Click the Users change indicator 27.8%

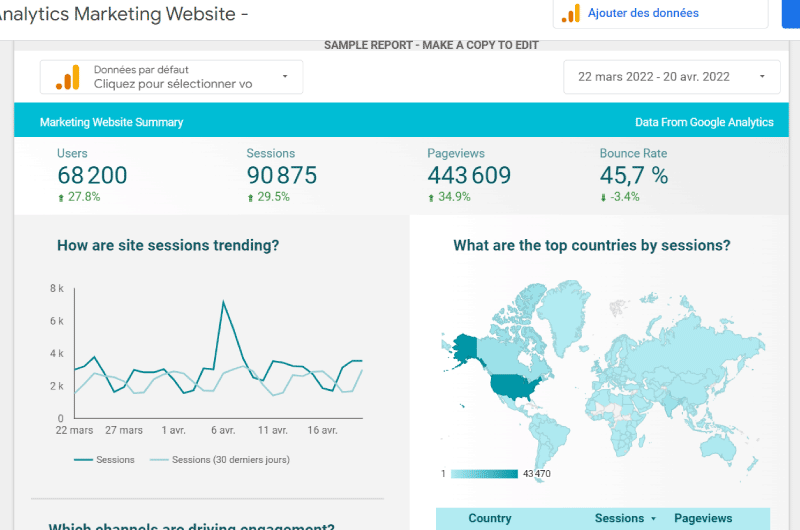point(79,197)
